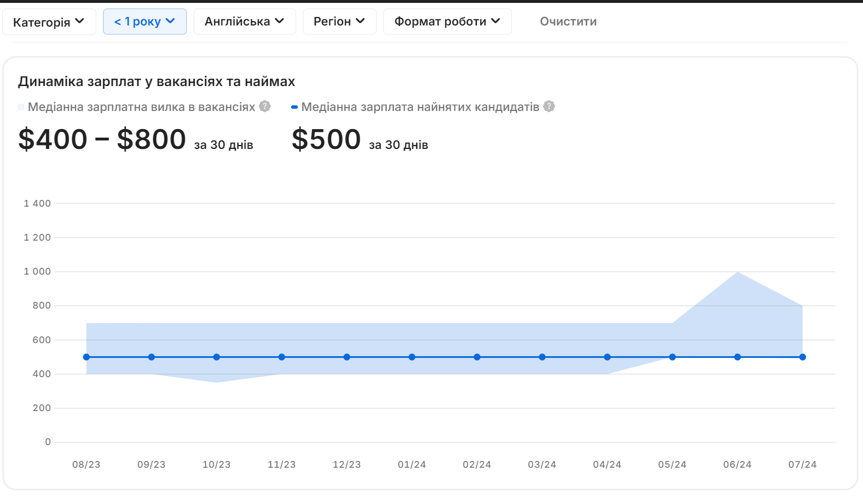Viewport: 863px width, 504px height.
Task: Click help icon beside vacancy salary range legend
Action: click(x=264, y=106)
